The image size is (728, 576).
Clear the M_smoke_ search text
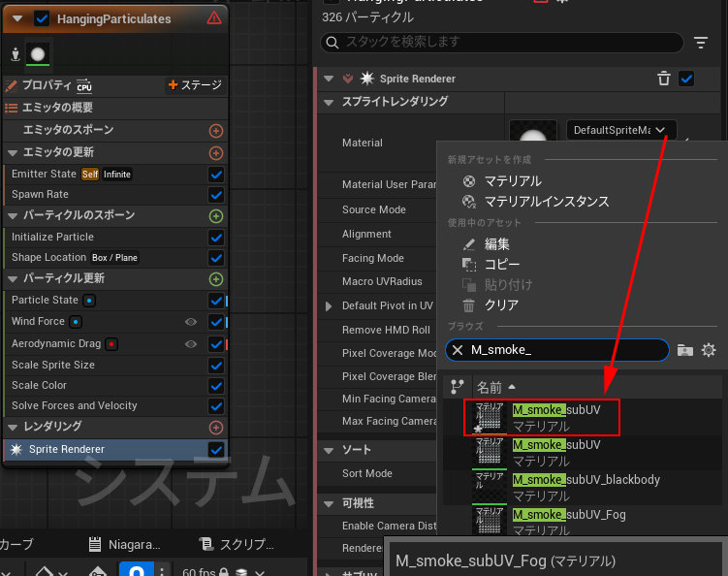tap(458, 350)
